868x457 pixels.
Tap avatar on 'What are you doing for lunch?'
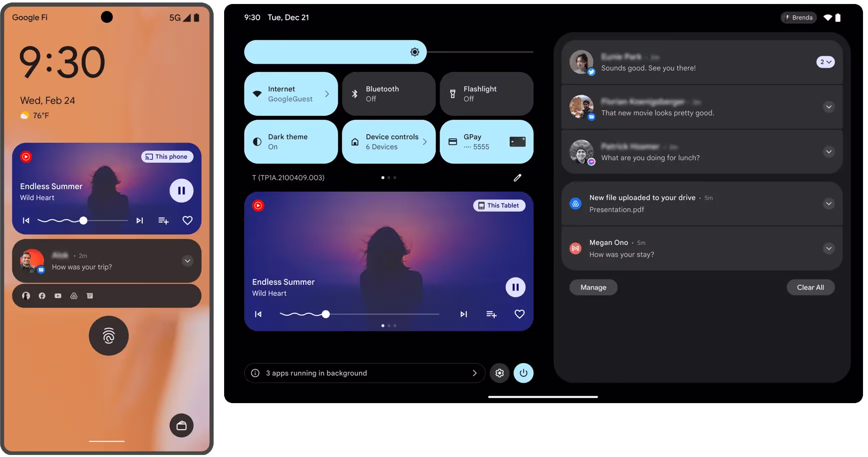pyautogui.click(x=581, y=152)
